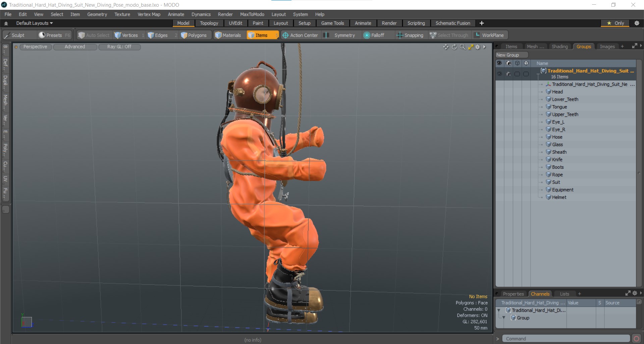The height and width of the screenshot is (344, 644).
Task: Toggle visibility eye of diving suit group
Action: 499,74
